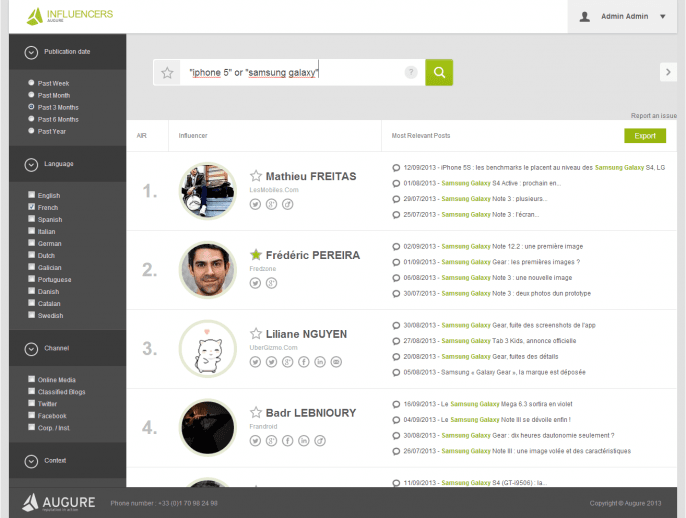
Task: Click the Augure logo in the footer
Action: coord(59,502)
